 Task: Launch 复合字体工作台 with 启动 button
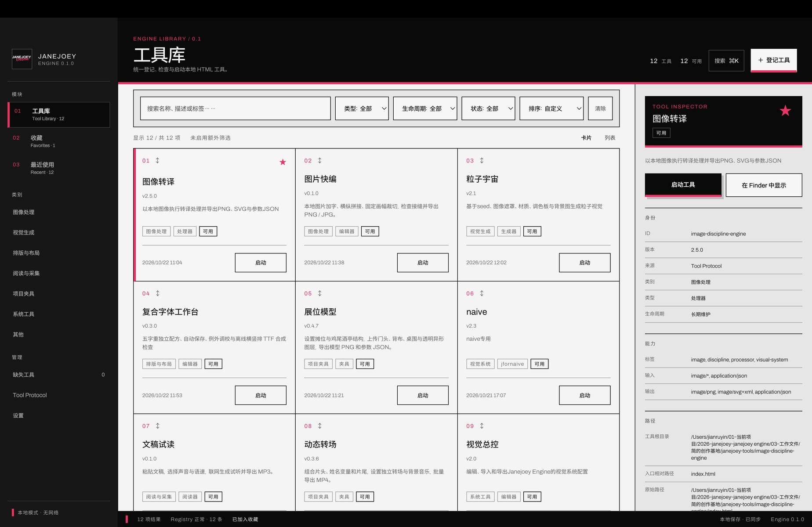[x=261, y=395]
